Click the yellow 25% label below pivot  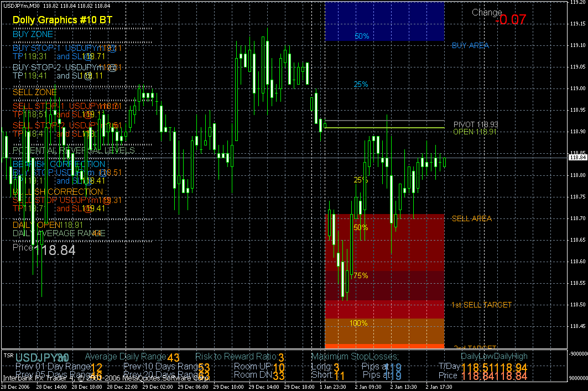click(x=361, y=180)
